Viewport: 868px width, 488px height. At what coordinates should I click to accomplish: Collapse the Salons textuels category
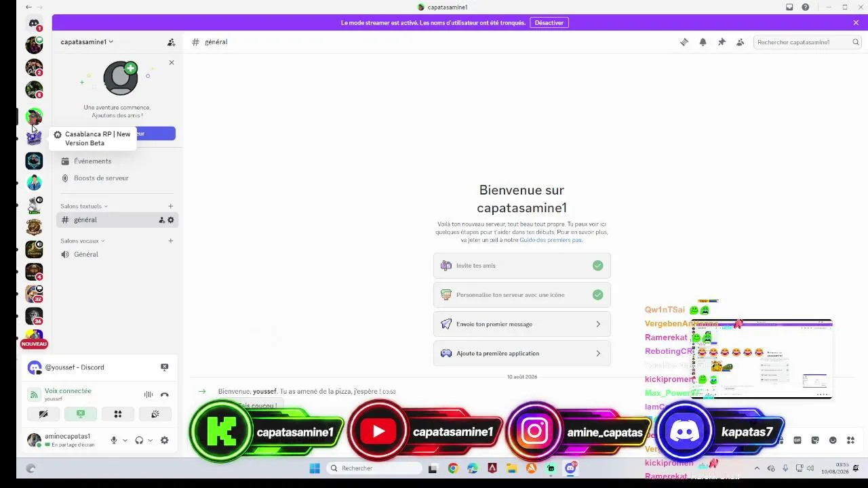tap(84, 206)
